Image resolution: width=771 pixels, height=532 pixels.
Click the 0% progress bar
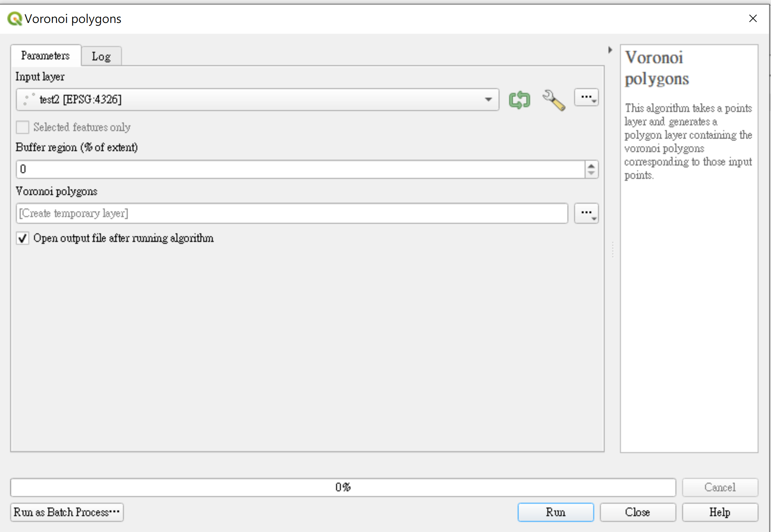tap(343, 487)
